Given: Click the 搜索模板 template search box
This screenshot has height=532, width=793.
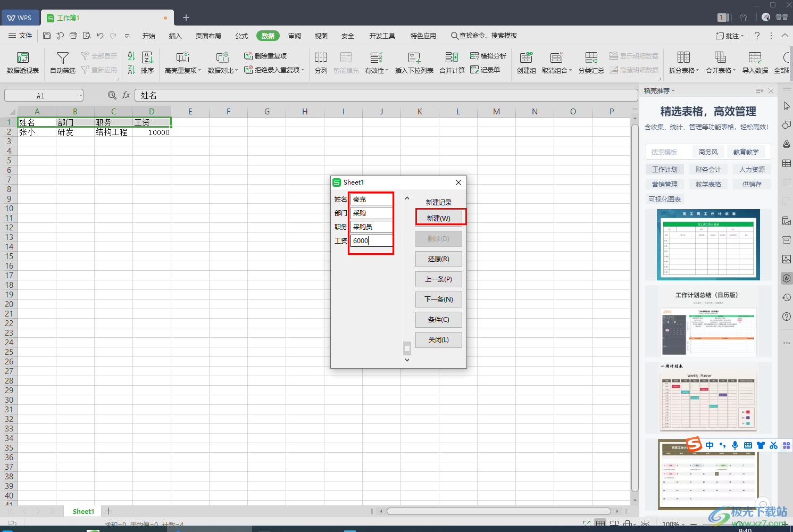Looking at the screenshot, I should coord(670,152).
